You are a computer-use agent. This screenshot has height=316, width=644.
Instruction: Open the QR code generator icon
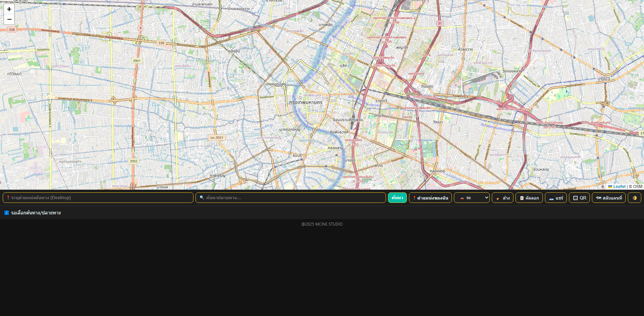(x=575, y=197)
